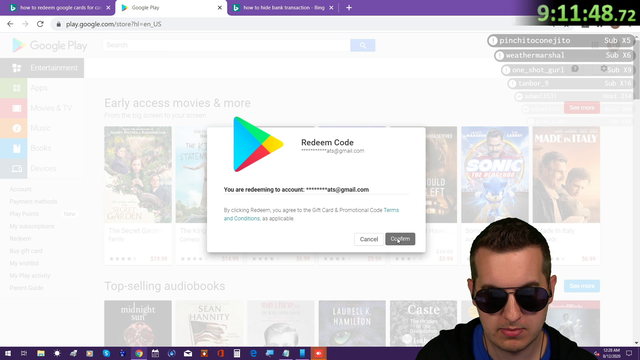Open Movies & TV category

point(42,108)
